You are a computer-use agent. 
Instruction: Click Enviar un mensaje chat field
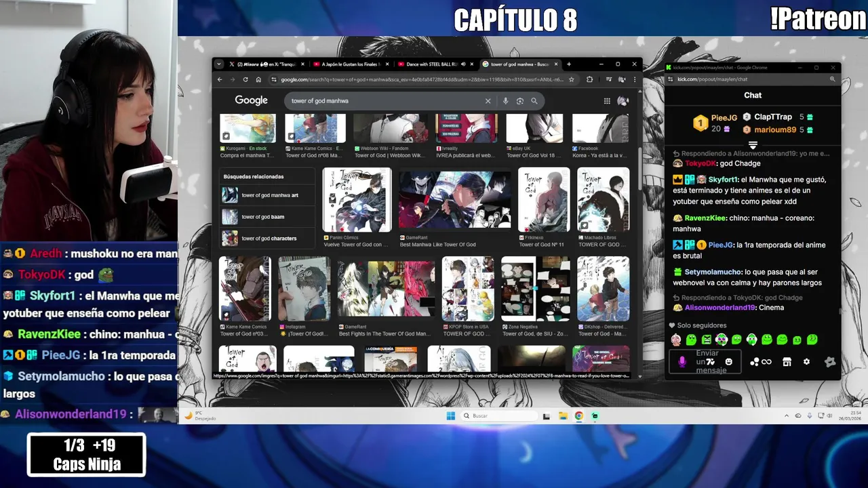pos(704,362)
